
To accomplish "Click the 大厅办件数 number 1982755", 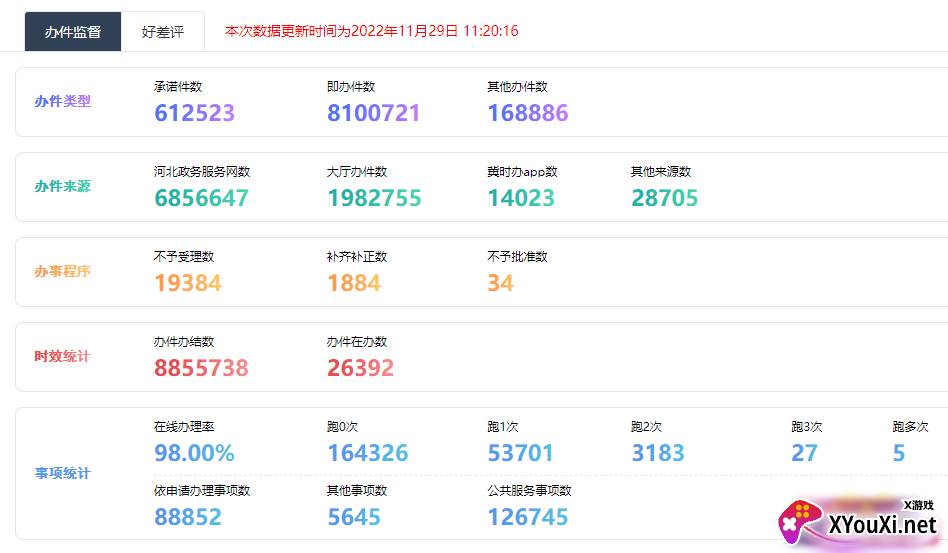I will click(x=374, y=198).
